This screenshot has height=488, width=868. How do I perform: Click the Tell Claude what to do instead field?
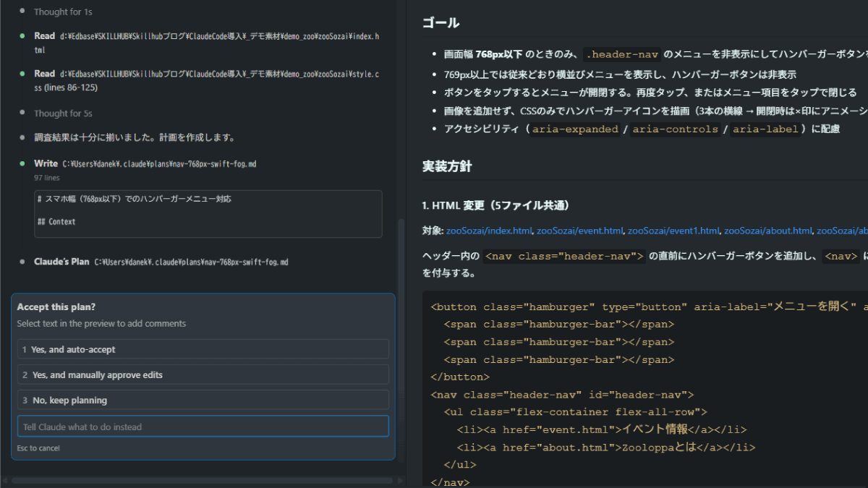201,426
